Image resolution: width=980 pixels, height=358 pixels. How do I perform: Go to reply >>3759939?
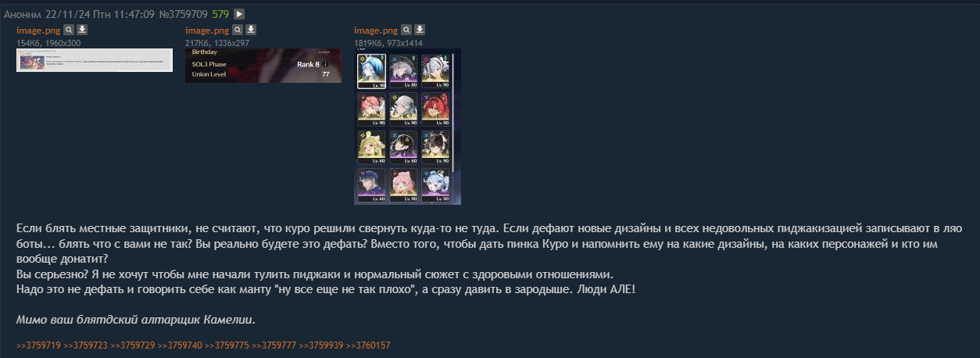[320, 345]
